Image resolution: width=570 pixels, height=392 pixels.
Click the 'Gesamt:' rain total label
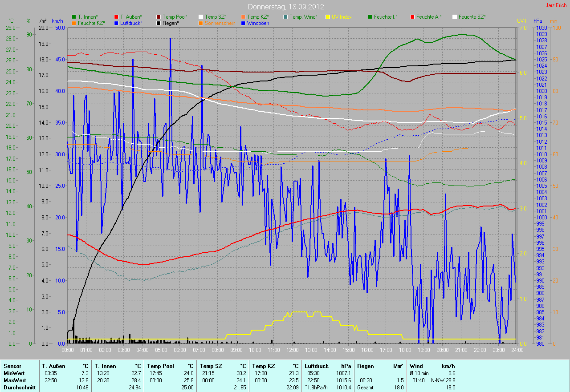point(366,388)
